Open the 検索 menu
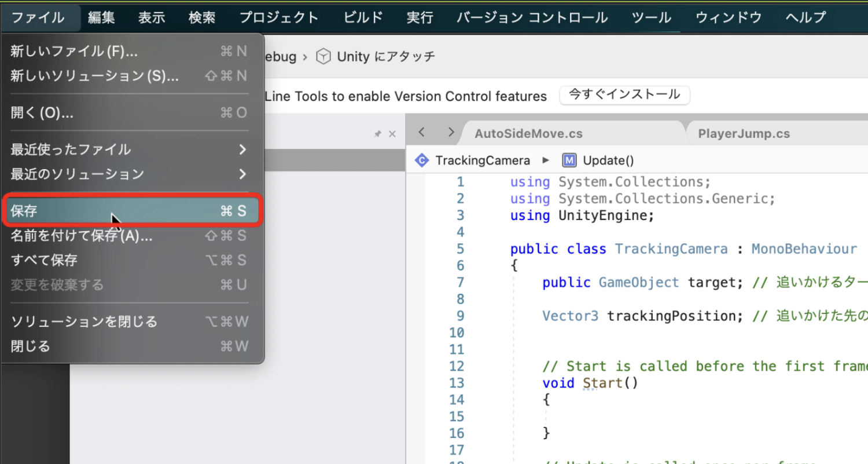868x464 pixels. click(202, 17)
